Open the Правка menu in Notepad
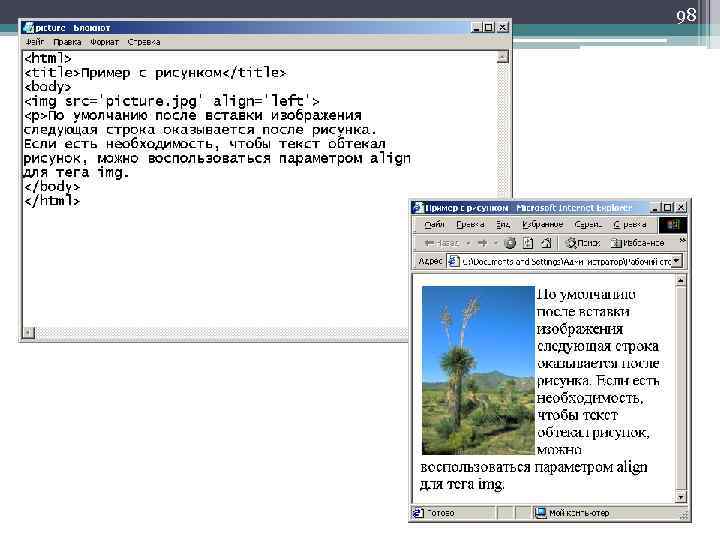720x540 pixels. (67, 42)
